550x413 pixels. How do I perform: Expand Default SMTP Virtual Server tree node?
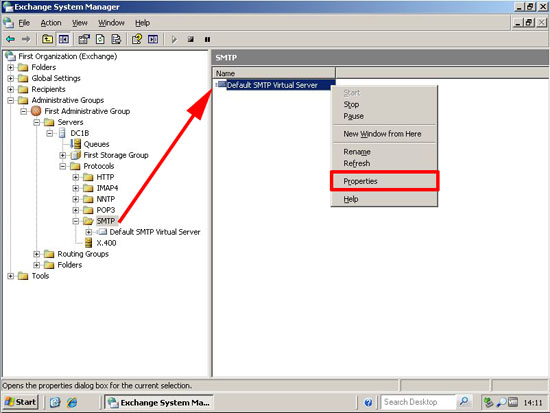click(x=89, y=232)
